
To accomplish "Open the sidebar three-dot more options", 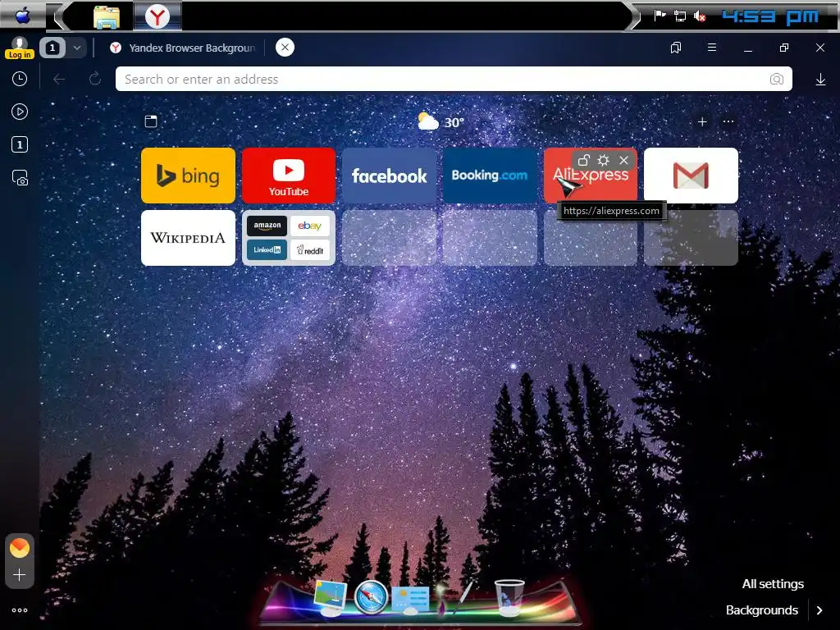I will click(x=20, y=610).
